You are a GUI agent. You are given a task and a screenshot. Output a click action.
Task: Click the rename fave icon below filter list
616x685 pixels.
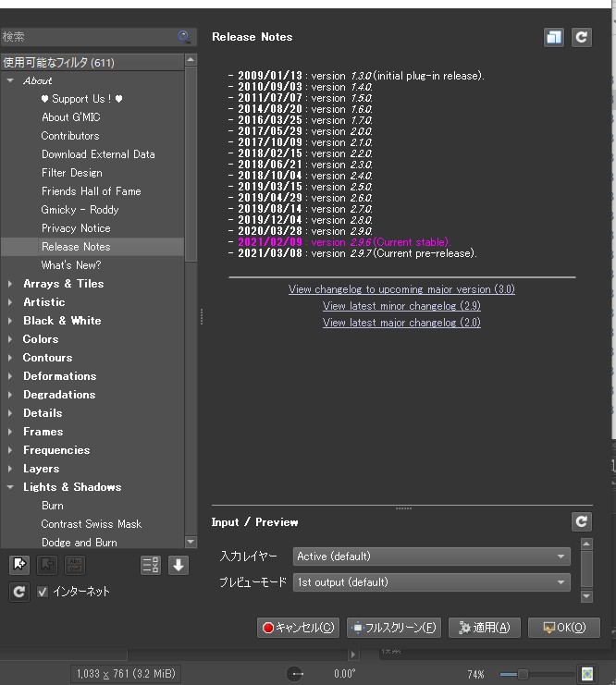coord(75,565)
